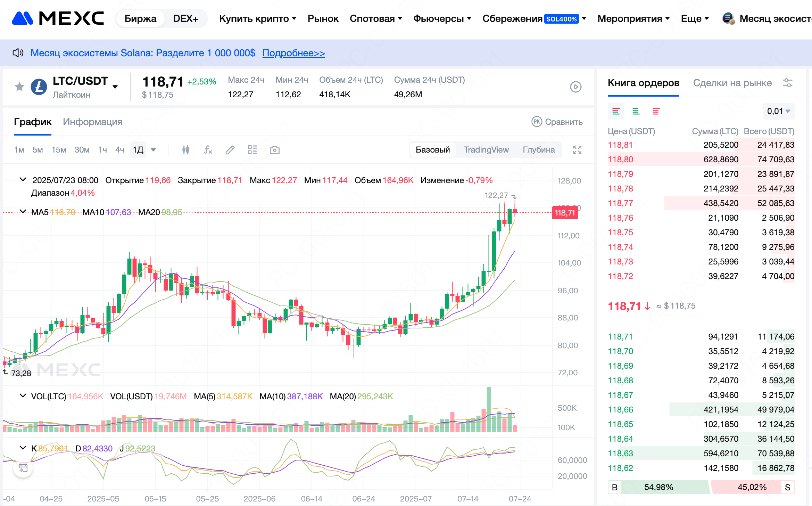
Task: Open the video tutorial play icon
Action: (x=575, y=87)
